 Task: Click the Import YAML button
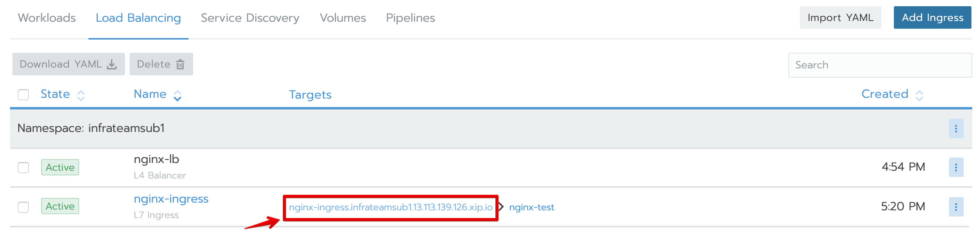(840, 17)
